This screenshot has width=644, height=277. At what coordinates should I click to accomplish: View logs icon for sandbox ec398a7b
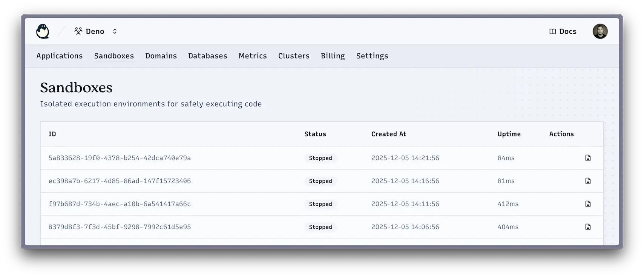(588, 181)
